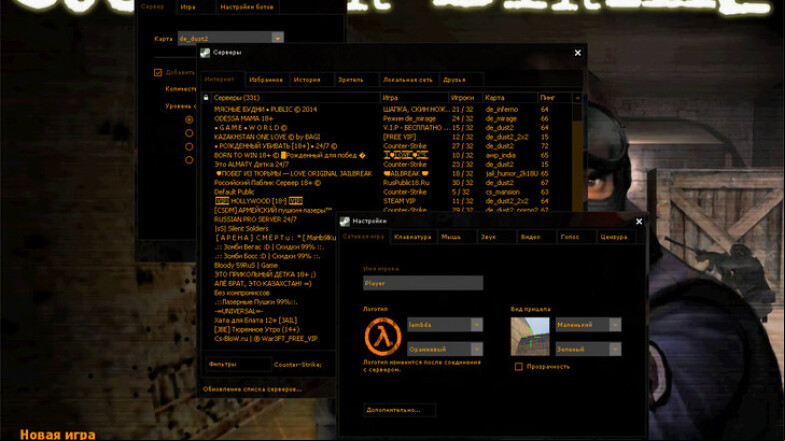Select the Хата для Блата 12+ [JAIL] server
Viewport: 785px width, 441px height.
click(270, 320)
